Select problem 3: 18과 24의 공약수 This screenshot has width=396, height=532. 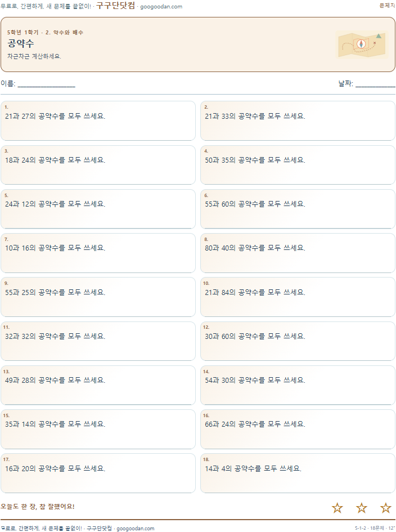pyautogui.click(x=98, y=165)
